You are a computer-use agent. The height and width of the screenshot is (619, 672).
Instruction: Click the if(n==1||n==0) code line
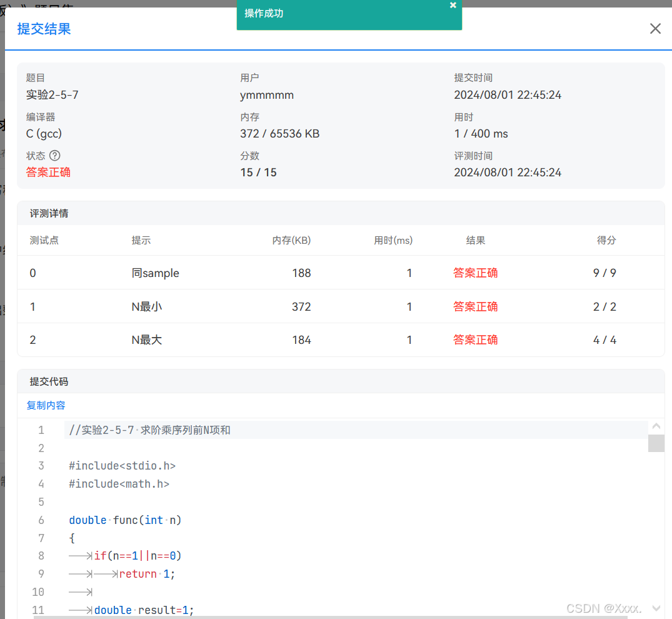[138, 556]
